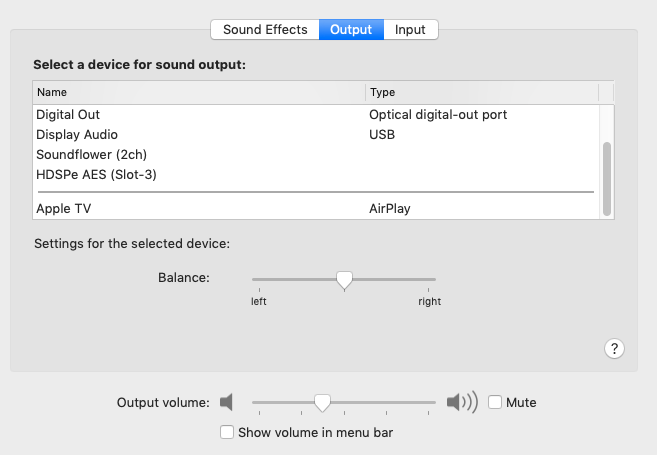Select the Output tab

(351, 29)
